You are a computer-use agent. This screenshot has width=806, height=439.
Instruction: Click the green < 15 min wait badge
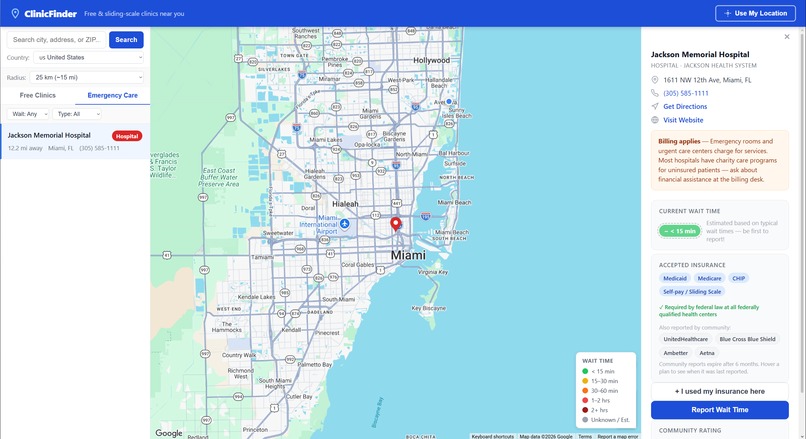(x=680, y=231)
